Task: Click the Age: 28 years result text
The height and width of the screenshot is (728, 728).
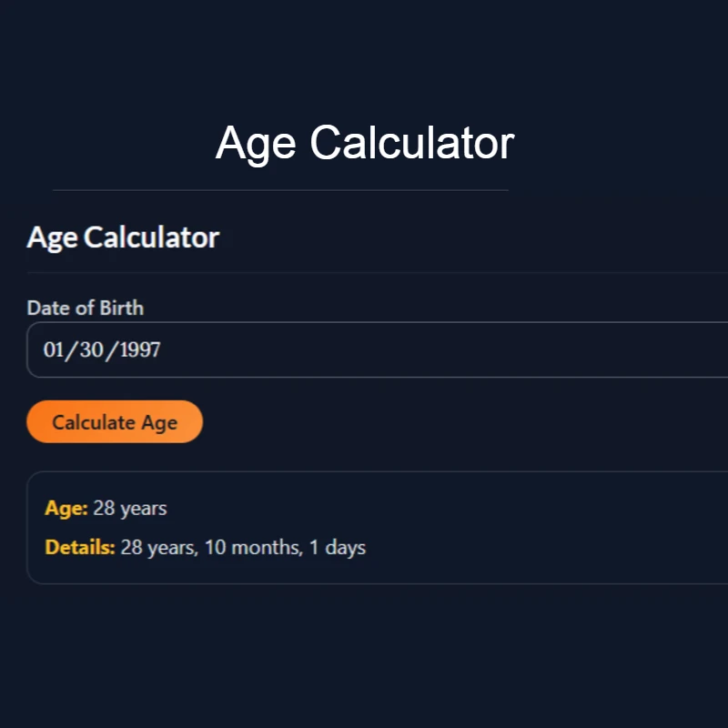Action: (106, 508)
